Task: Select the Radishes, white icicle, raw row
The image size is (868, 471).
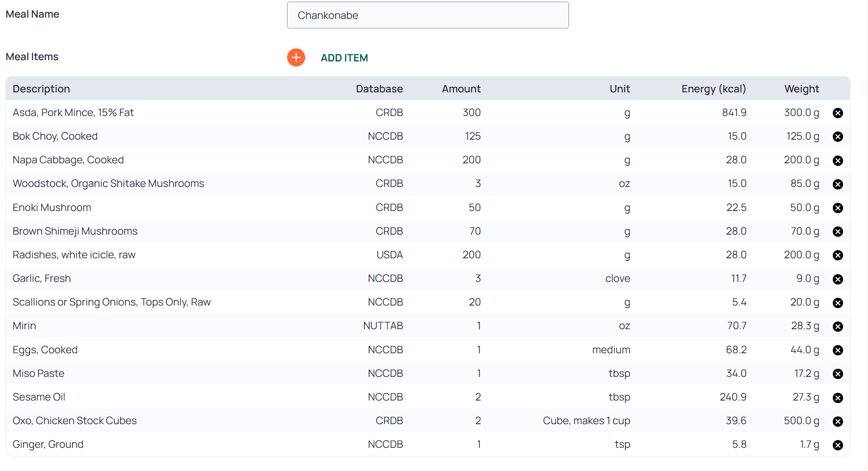Action: coord(428,255)
